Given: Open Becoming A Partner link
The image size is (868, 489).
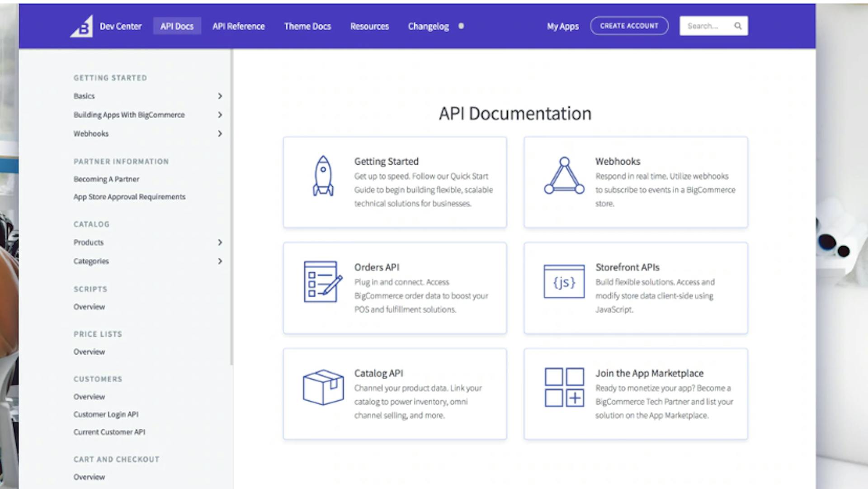Looking at the screenshot, I should (x=106, y=179).
